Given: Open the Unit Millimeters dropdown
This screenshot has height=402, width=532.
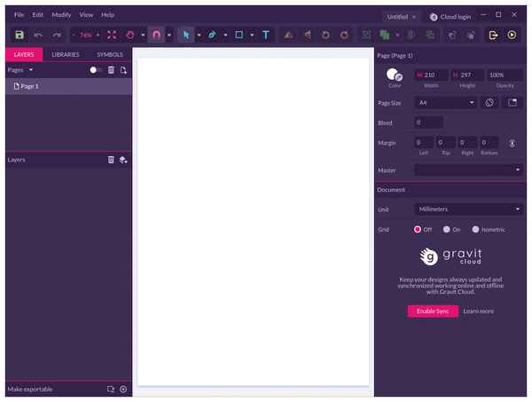Looking at the screenshot, I should (x=468, y=209).
